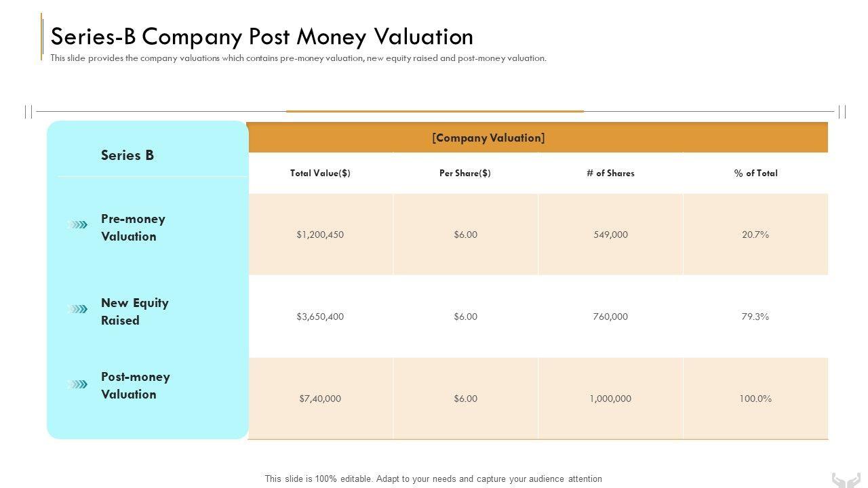Select the $3,650,400 cell
868x488 pixels.
click(x=320, y=317)
